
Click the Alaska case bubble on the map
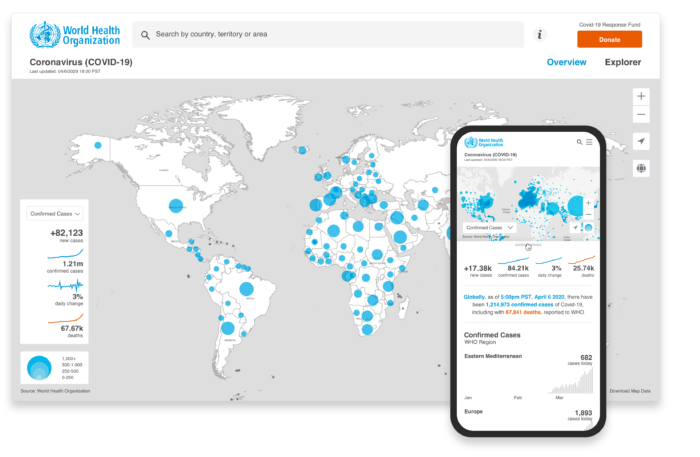(98, 145)
